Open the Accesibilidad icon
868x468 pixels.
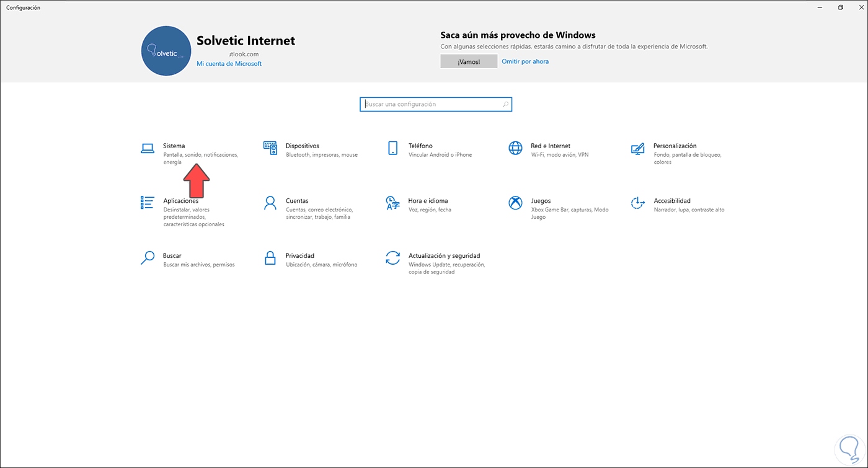click(637, 203)
